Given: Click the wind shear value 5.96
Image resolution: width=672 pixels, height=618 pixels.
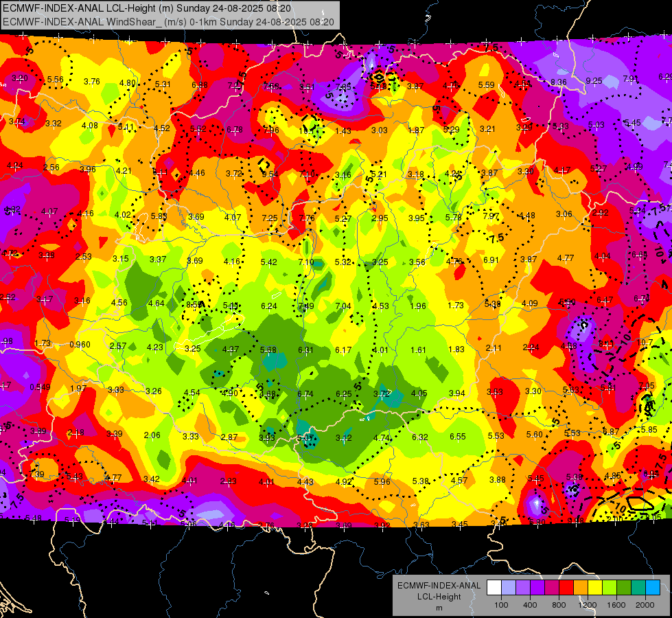Looking at the screenshot, I should [382, 481].
